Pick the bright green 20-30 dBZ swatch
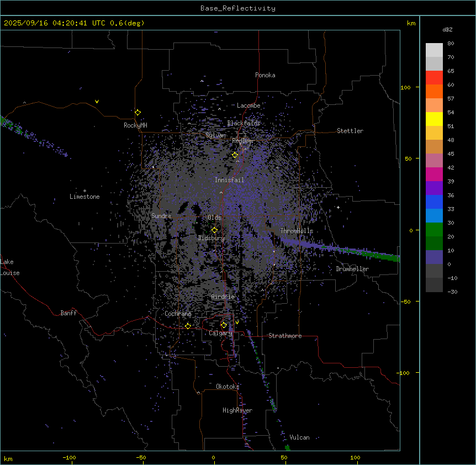The image size is (476, 465). coord(434,230)
